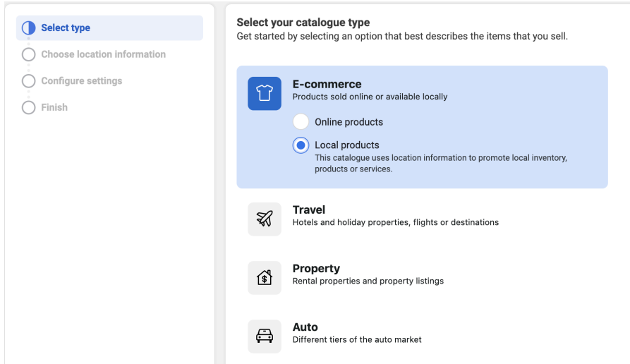630x364 pixels.
Task: Click the Online products label
Action: point(349,122)
